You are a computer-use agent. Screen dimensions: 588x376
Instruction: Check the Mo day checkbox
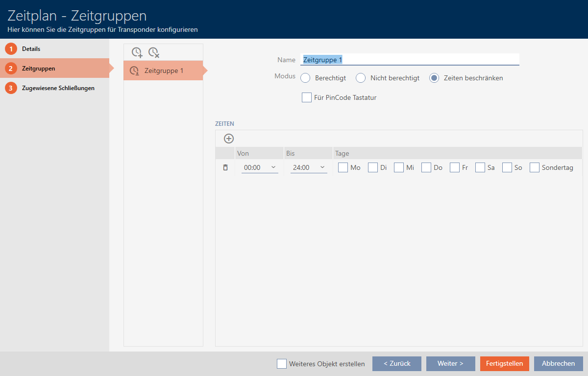(x=343, y=167)
